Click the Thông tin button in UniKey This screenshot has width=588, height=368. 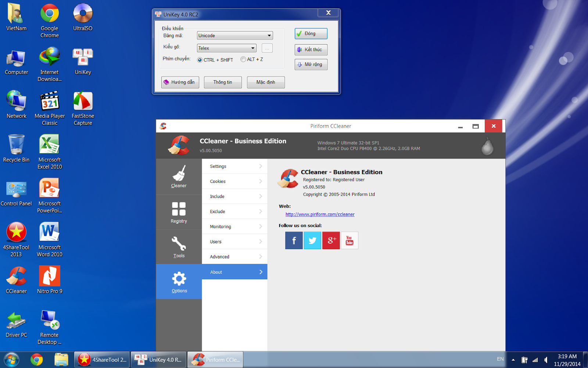[x=223, y=82]
